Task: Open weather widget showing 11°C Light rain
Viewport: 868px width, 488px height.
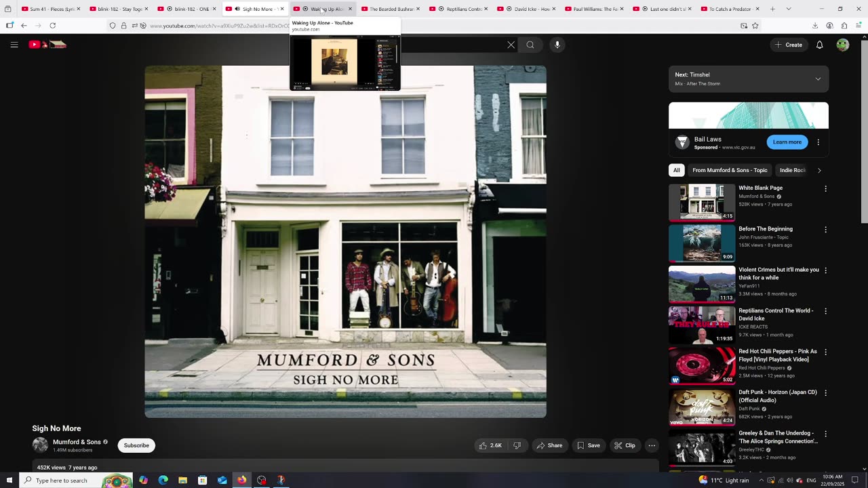Action: [724, 481]
